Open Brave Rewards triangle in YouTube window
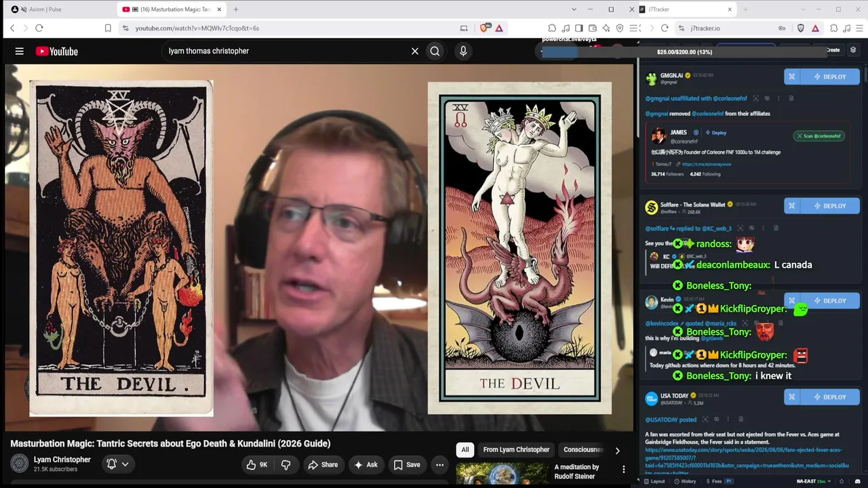Image resolution: width=868 pixels, height=488 pixels. 499,28
